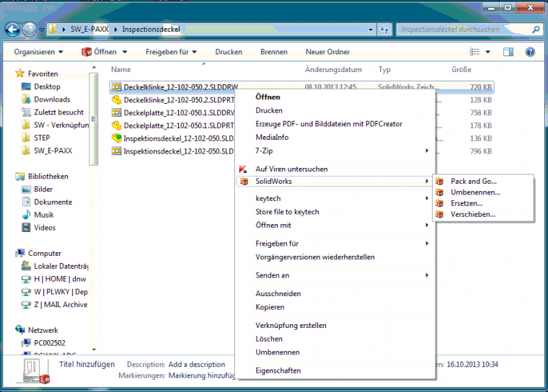548x392 pixels.
Task: Open Eigenschaften from context menu
Action: point(278,370)
